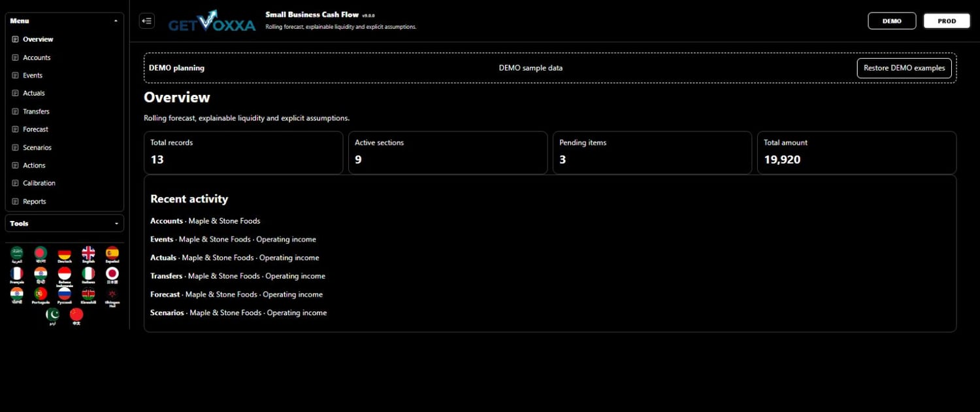Click the GetVoxxa logo
The height and width of the screenshot is (412, 980).
(212, 21)
